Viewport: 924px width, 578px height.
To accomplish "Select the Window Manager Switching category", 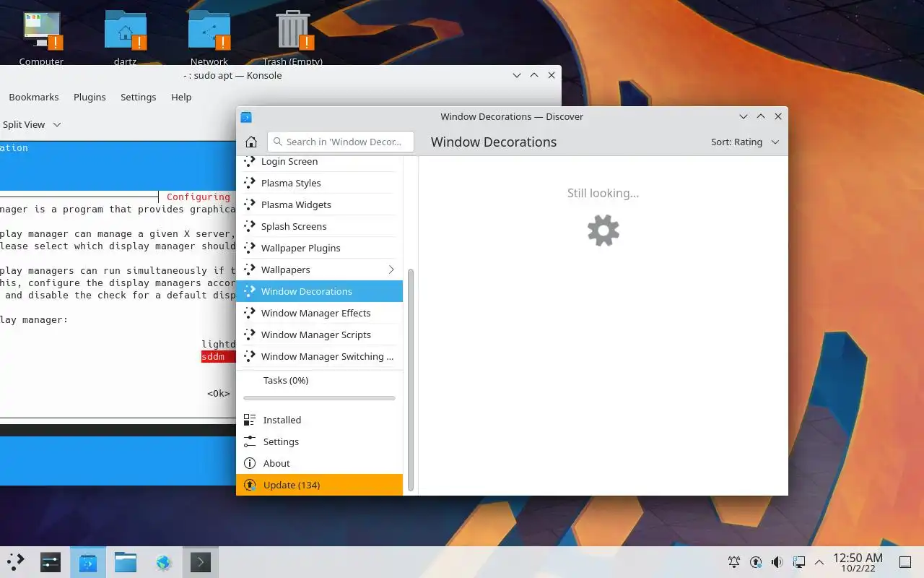I will pos(319,356).
